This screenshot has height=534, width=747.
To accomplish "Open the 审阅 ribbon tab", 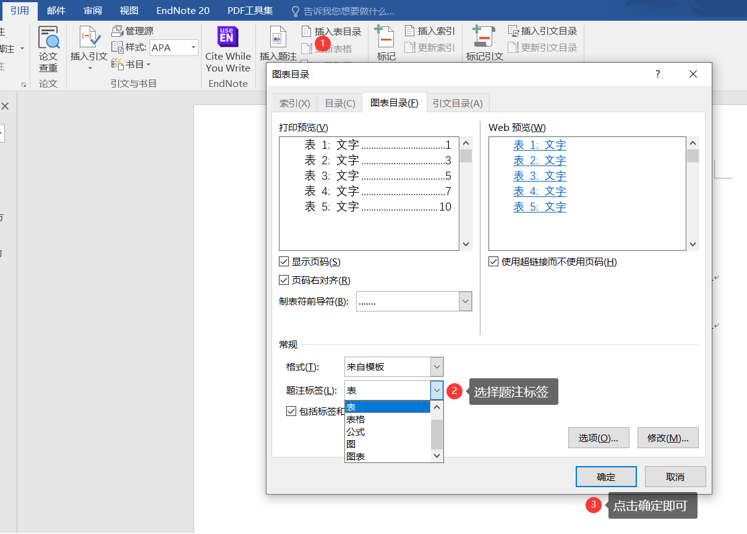I will coord(92,10).
